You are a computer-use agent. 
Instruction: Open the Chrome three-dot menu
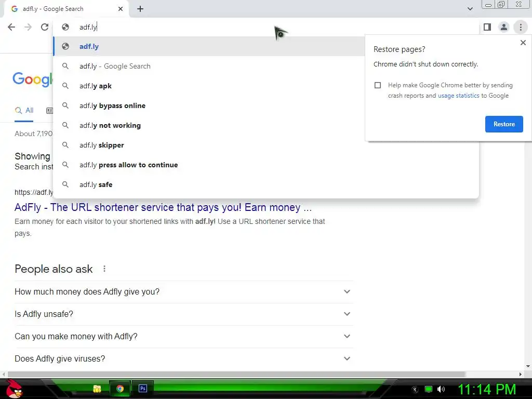(521, 27)
